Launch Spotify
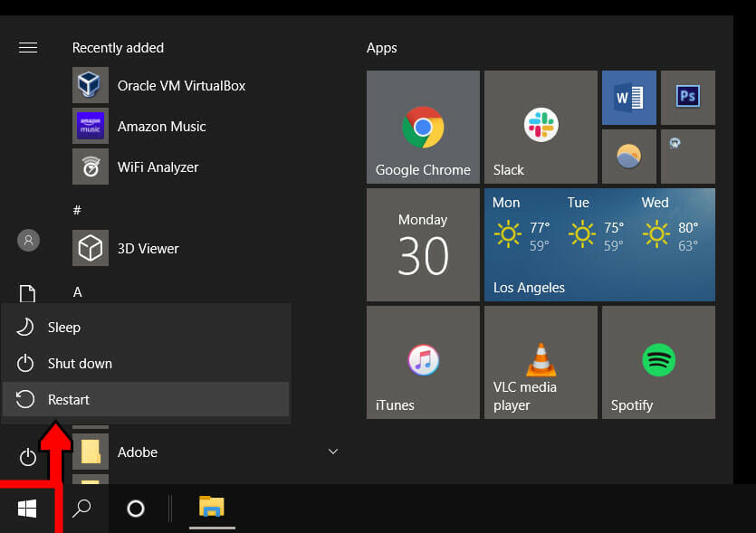Viewport: 756px width, 533px height. coord(657,362)
